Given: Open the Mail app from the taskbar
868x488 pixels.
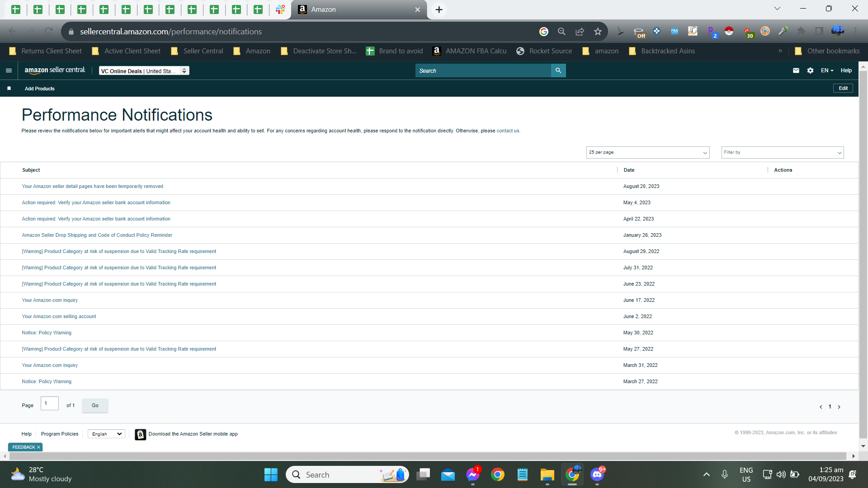Looking at the screenshot, I should tap(448, 475).
